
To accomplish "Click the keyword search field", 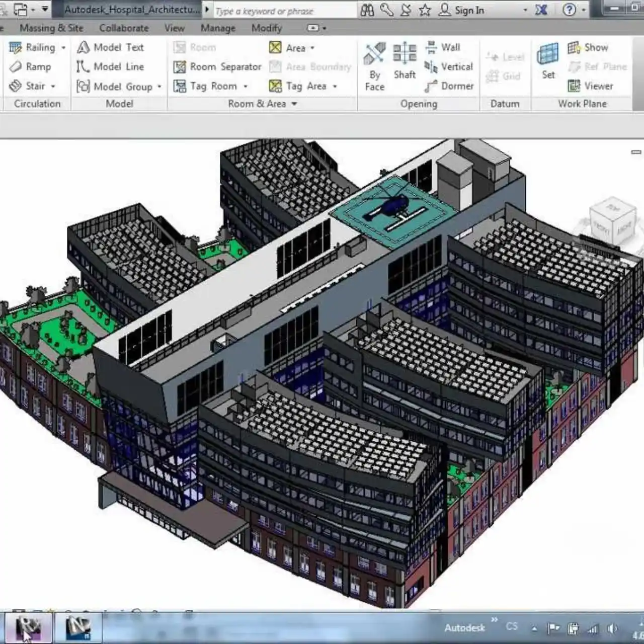I will 284,11.
